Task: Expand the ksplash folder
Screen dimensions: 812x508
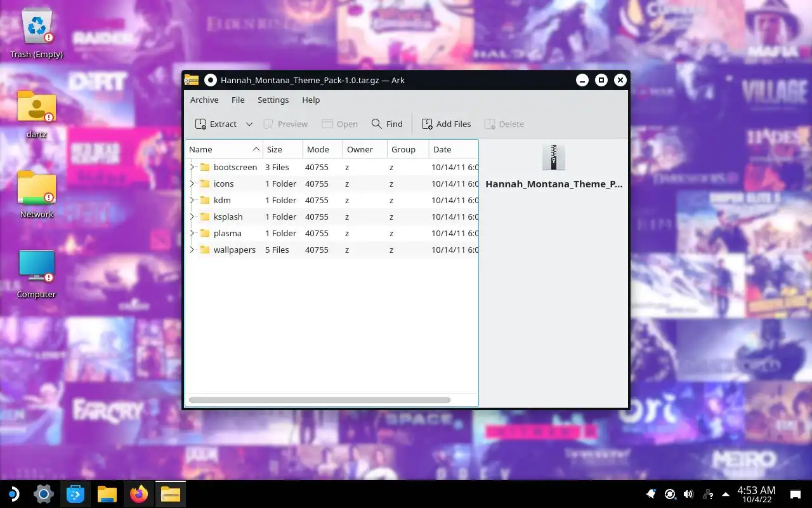Action: point(192,217)
